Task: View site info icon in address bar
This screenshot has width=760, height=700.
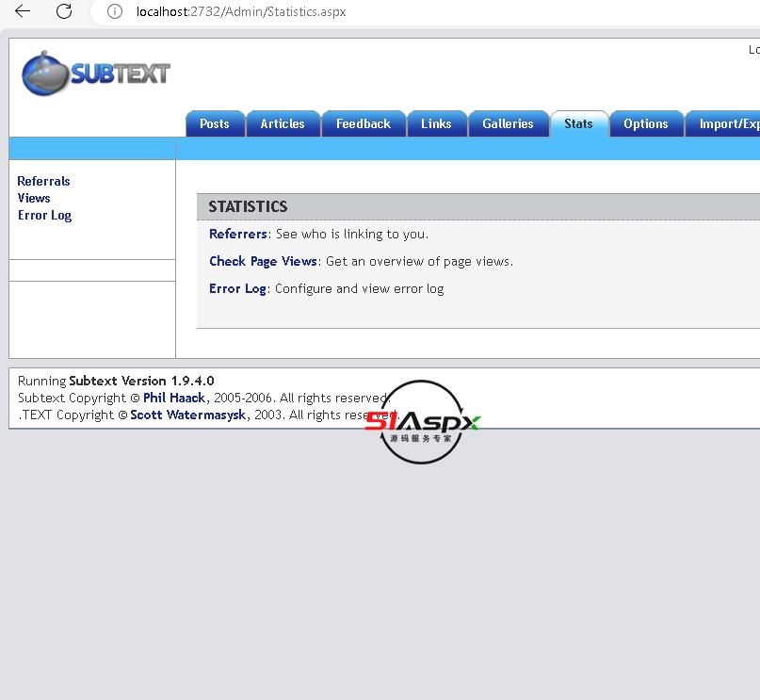Action: point(114,11)
